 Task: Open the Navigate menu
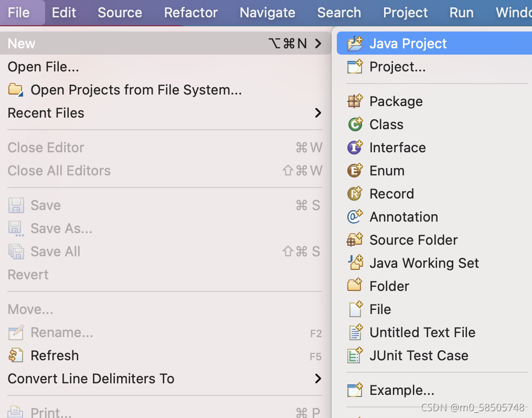click(268, 13)
